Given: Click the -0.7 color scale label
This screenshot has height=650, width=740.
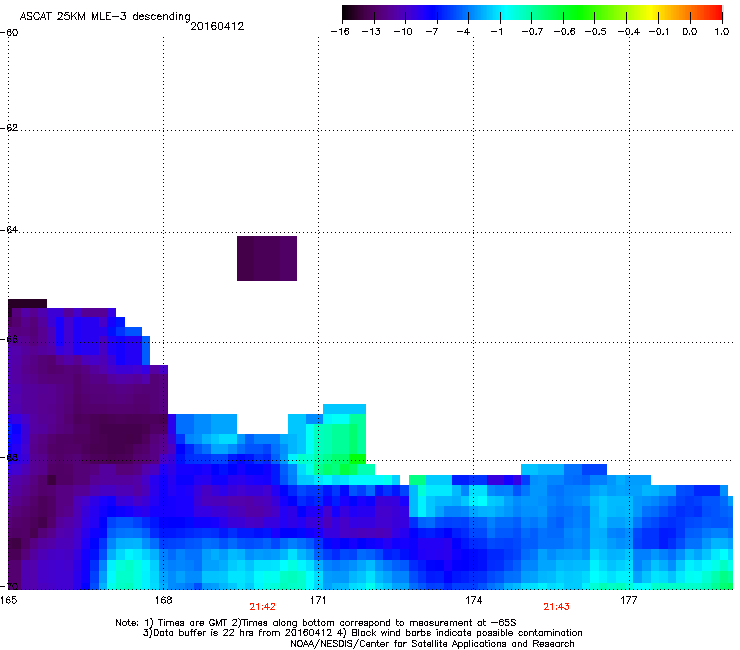Looking at the screenshot, I should click(532, 32).
